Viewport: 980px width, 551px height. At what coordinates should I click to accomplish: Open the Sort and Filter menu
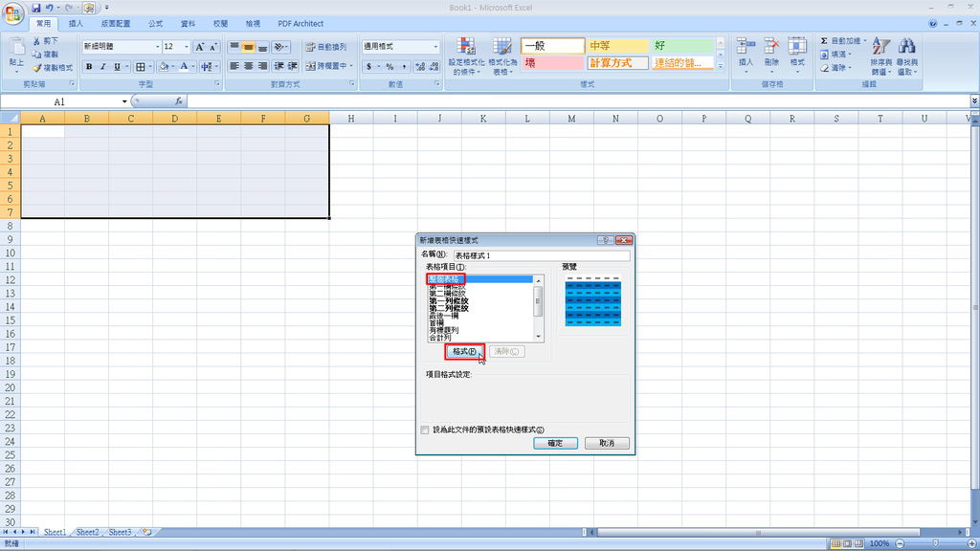pyautogui.click(x=880, y=56)
